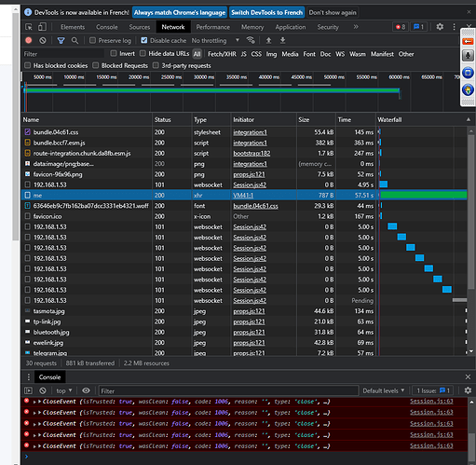Screen dimensions: 476x465
Task: Create a live expression eye icon
Action: click(x=86, y=390)
